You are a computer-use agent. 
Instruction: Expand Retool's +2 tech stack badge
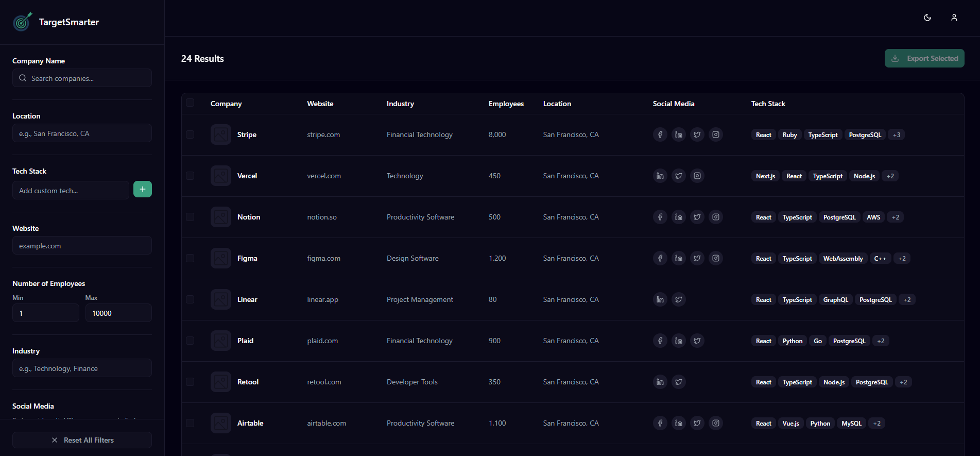click(x=903, y=382)
